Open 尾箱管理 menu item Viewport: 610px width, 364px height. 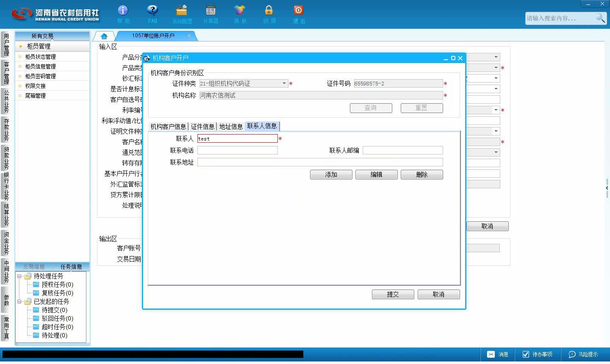click(35, 96)
